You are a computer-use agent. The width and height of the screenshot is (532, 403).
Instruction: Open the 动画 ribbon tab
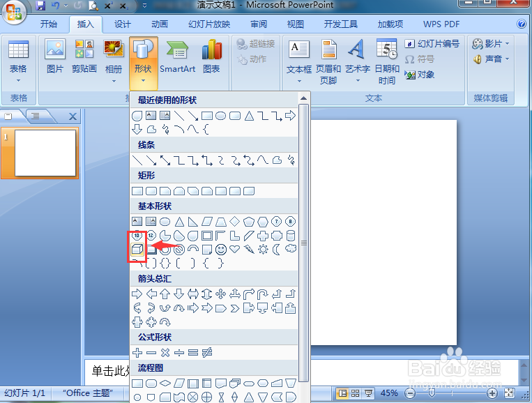[x=160, y=24]
